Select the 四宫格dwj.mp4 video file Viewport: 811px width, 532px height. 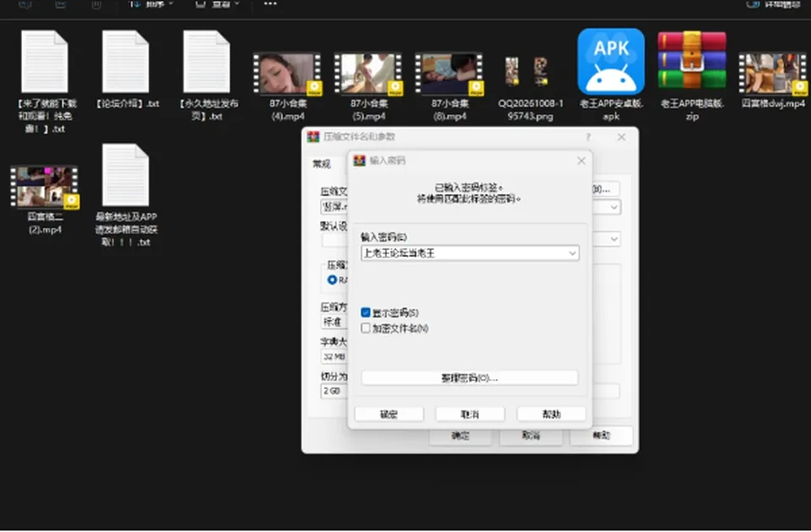click(x=773, y=74)
